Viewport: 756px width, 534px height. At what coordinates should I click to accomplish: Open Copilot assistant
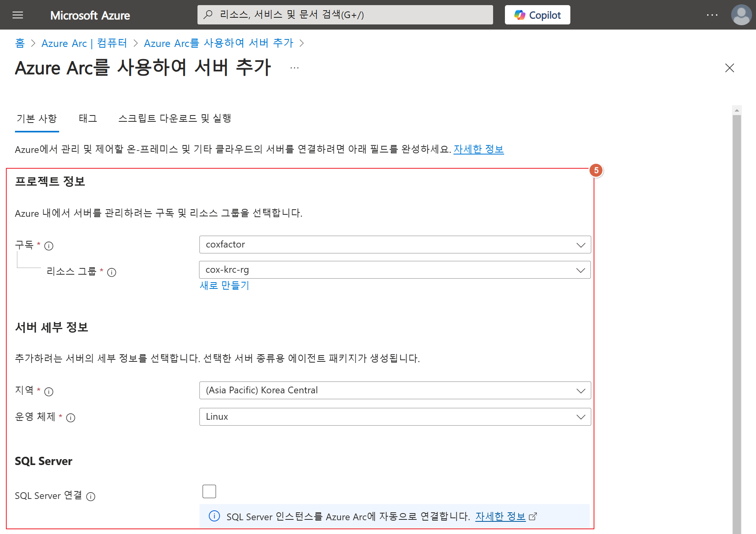(x=537, y=15)
